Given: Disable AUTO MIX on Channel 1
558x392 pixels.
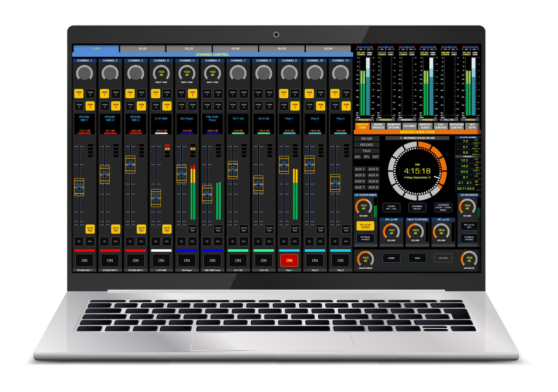Looking at the screenshot, I should point(90,229).
